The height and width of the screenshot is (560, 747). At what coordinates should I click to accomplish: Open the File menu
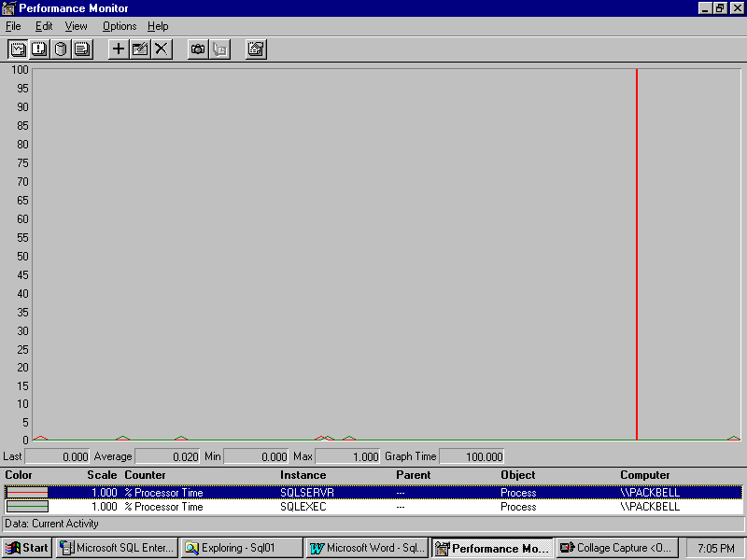click(x=13, y=26)
